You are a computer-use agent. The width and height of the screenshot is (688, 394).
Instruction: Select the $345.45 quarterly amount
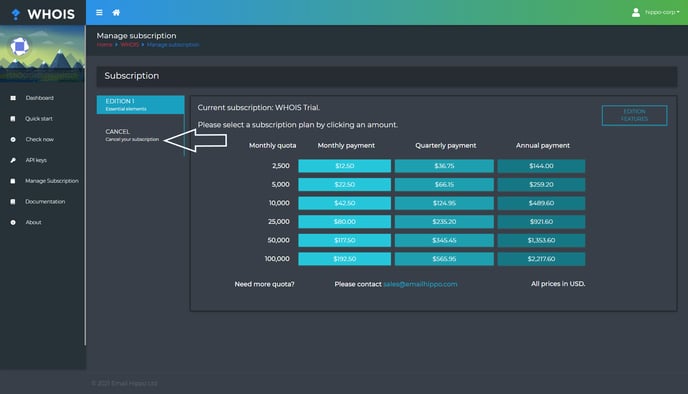tap(444, 240)
